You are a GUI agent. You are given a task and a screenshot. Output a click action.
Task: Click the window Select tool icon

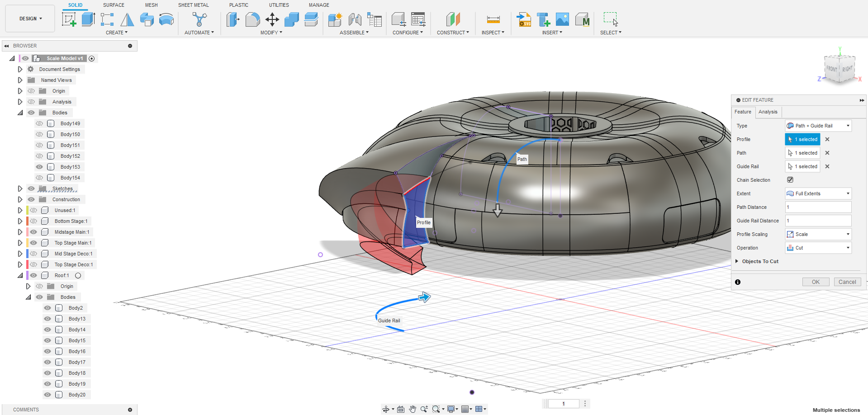click(611, 19)
